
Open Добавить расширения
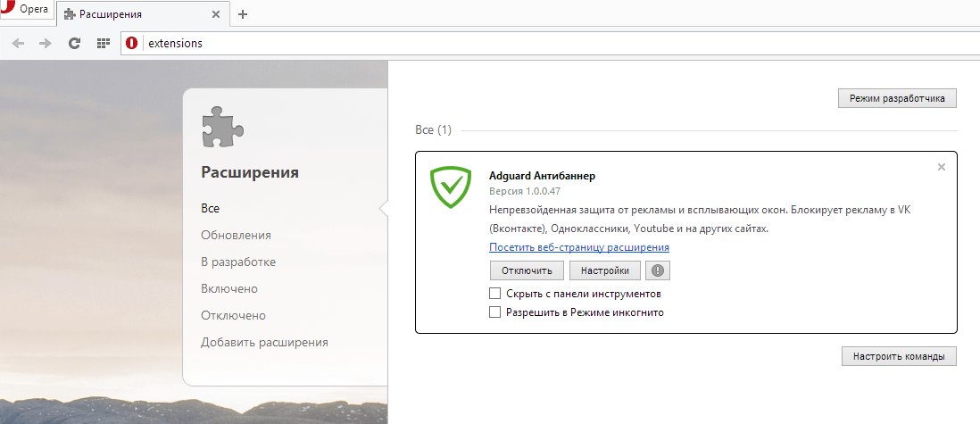click(264, 343)
